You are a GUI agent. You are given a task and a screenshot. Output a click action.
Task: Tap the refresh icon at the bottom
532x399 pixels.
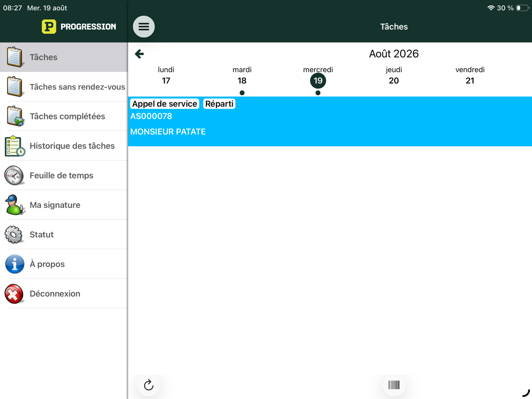tap(149, 385)
